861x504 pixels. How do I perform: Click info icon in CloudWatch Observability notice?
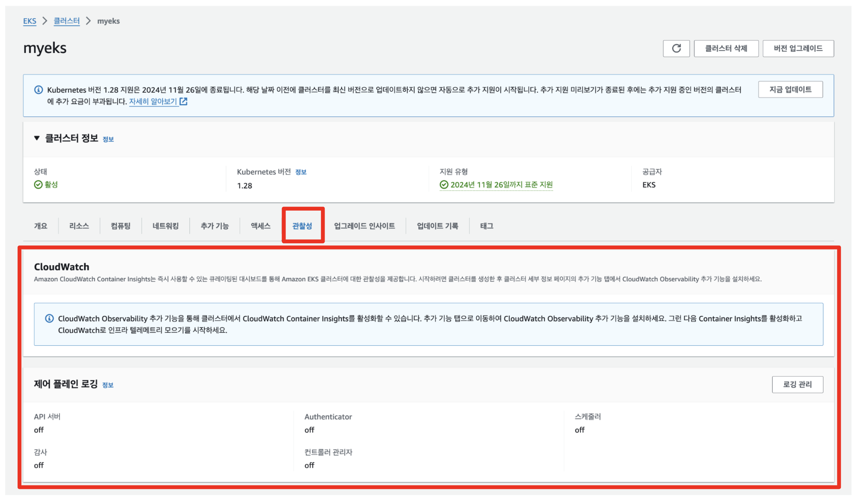pos(49,318)
